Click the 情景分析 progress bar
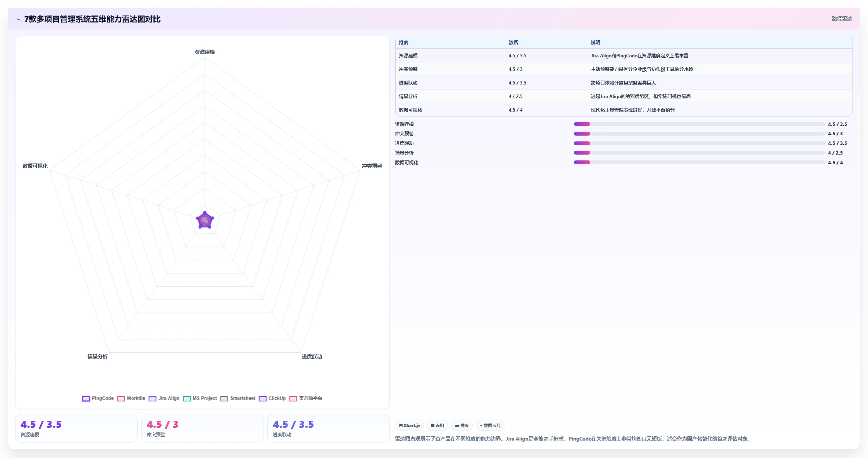 pos(699,153)
